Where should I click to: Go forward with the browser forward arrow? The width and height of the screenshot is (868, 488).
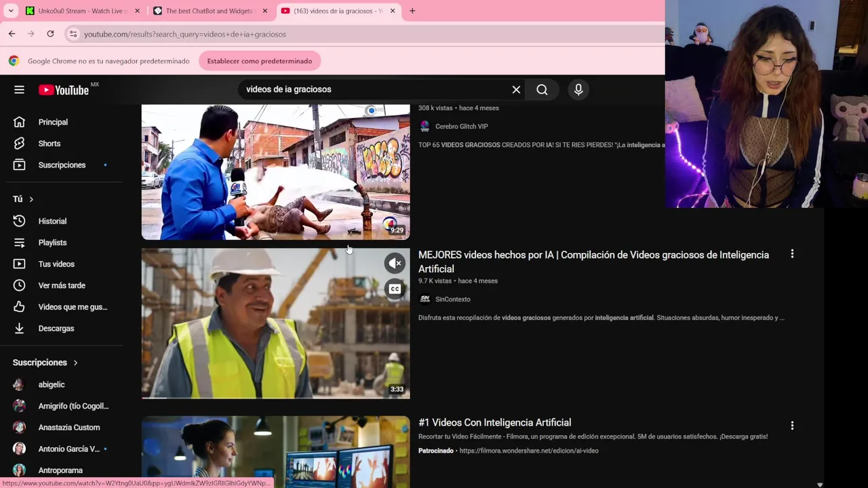[31, 34]
